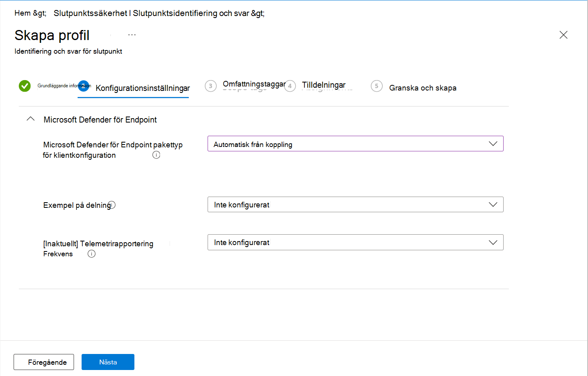Collapse the Microsoft Defender för Endpoint section

(x=30, y=119)
